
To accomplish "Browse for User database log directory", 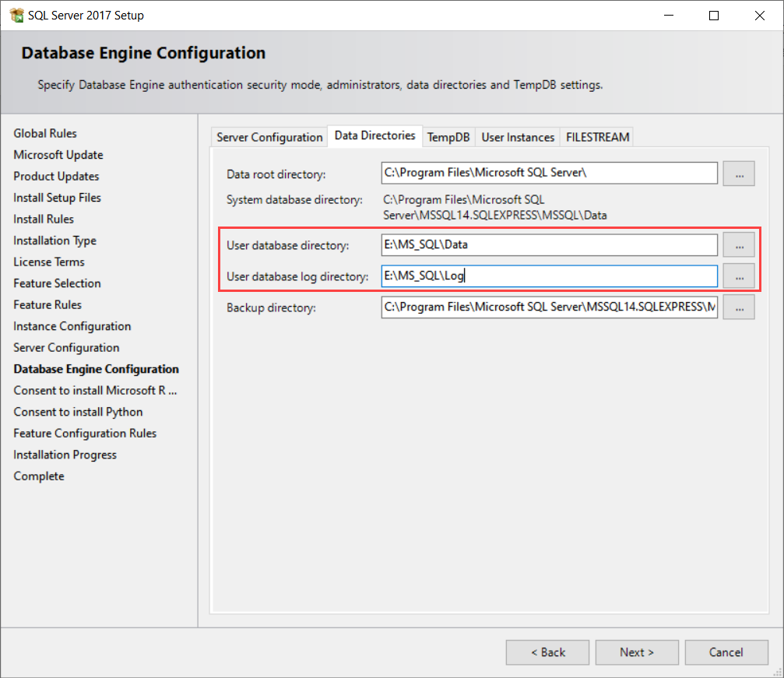I will pos(739,276).
